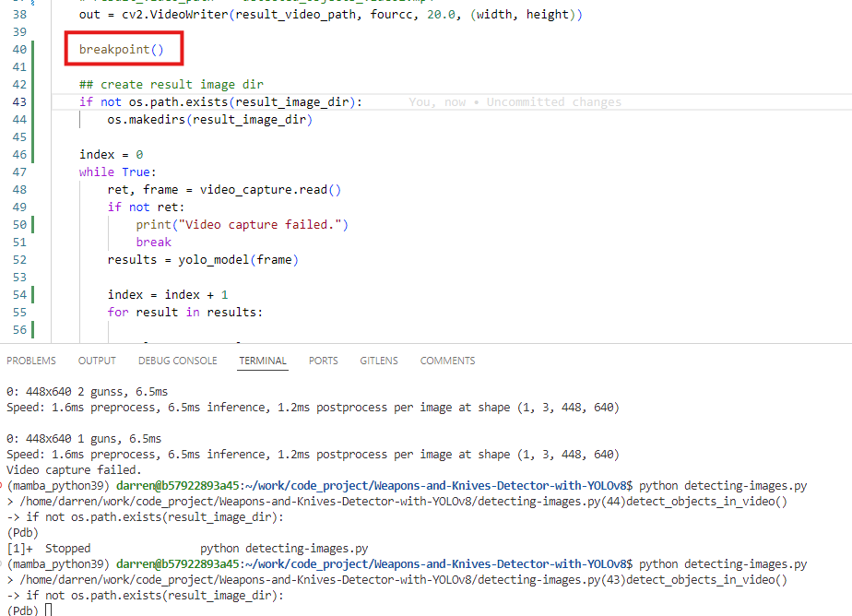
Task: Open the PORTS tab
Action: (x=323, y=361)
